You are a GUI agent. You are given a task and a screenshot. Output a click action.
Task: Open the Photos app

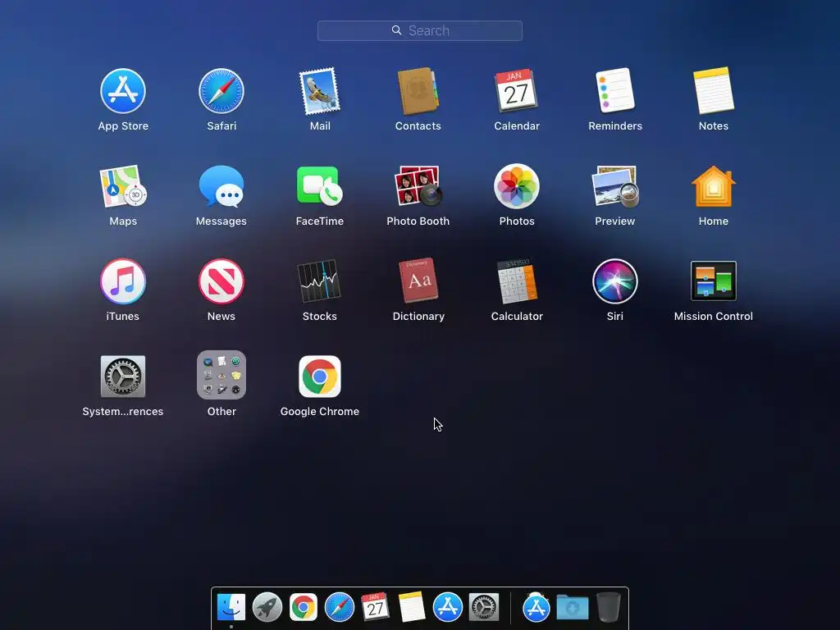coord(517,186)
